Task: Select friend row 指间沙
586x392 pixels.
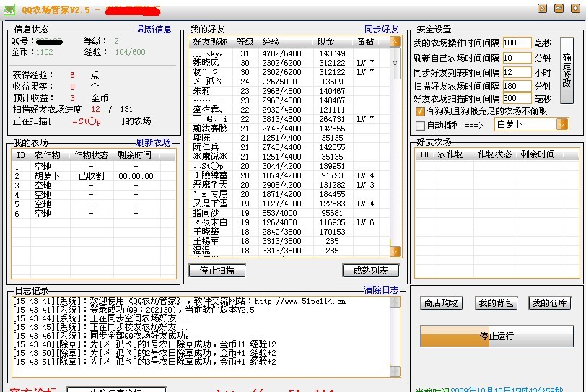Action: (289, 213)
